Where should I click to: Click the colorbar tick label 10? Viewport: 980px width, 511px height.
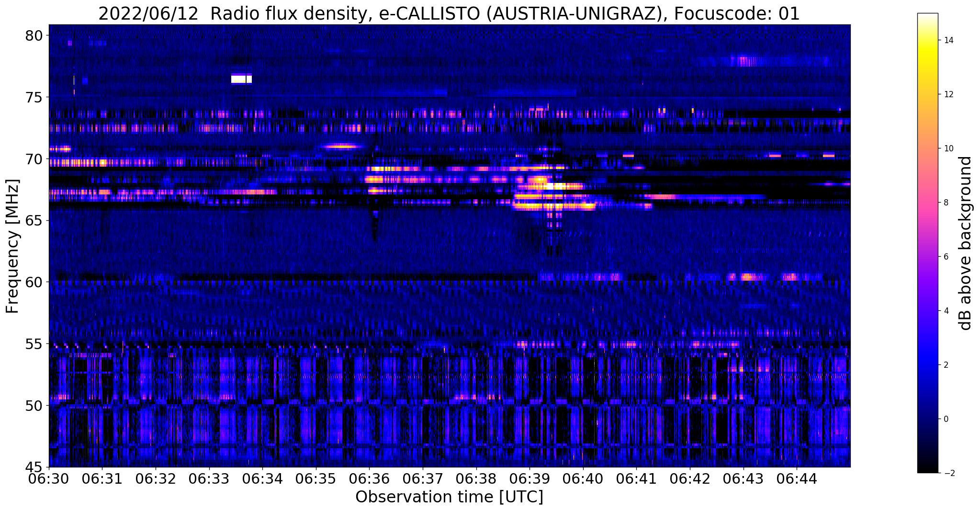coord(948,148)
